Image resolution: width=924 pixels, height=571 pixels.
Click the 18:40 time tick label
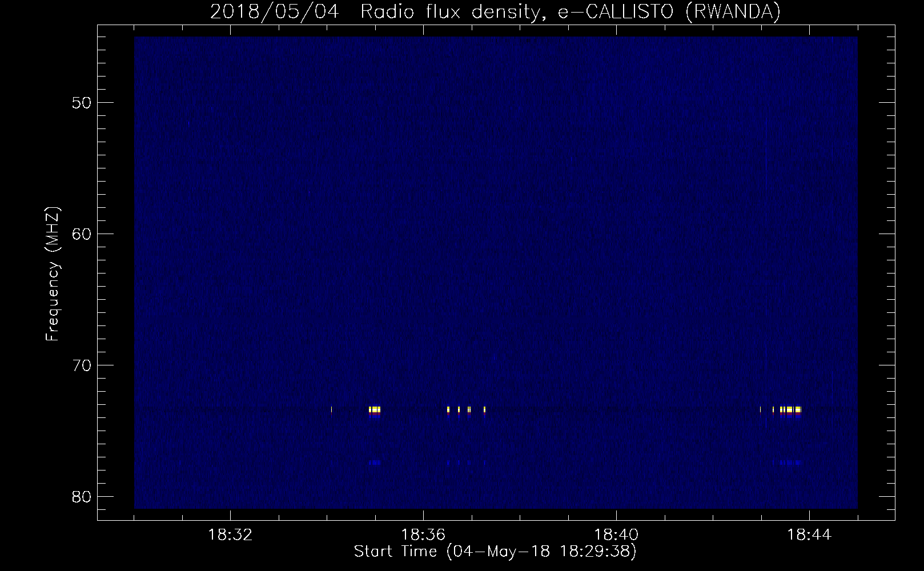tap(616, 535)
